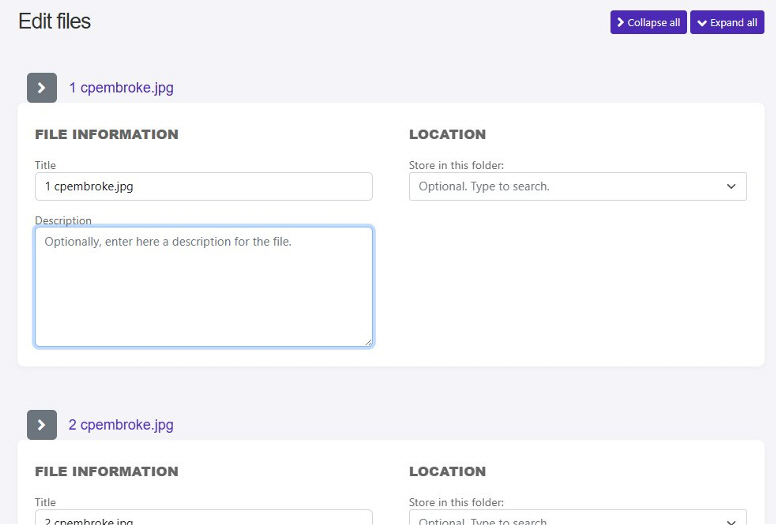Click the Description textarea resize handle
Image resolution: width=777 pixels, height=525 pixels.
click(367, 341)
